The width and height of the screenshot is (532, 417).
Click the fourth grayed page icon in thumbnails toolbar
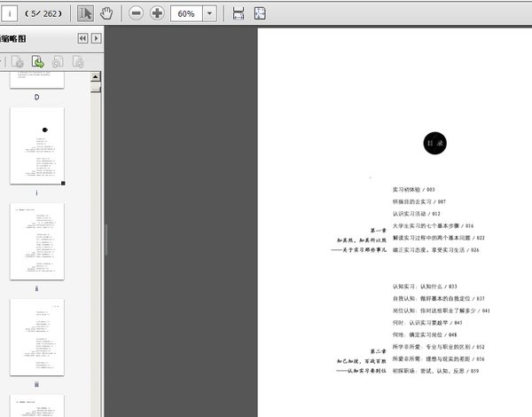(x=78, y=62)
